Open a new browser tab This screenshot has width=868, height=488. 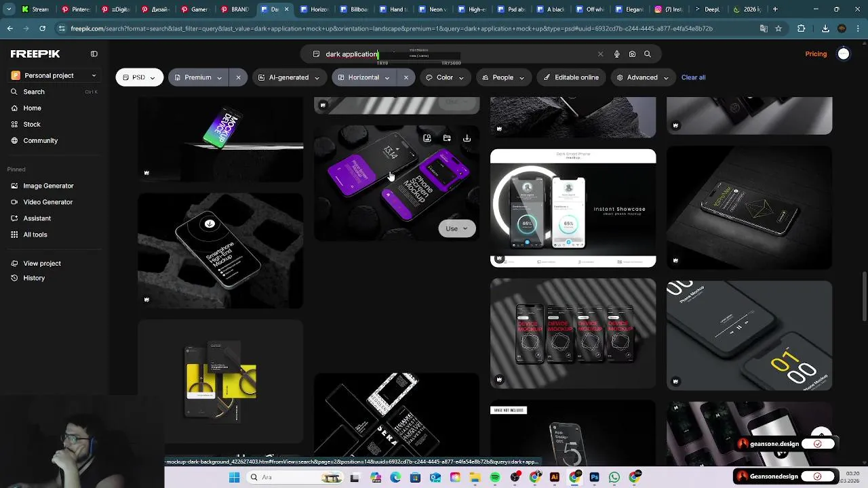775,9
